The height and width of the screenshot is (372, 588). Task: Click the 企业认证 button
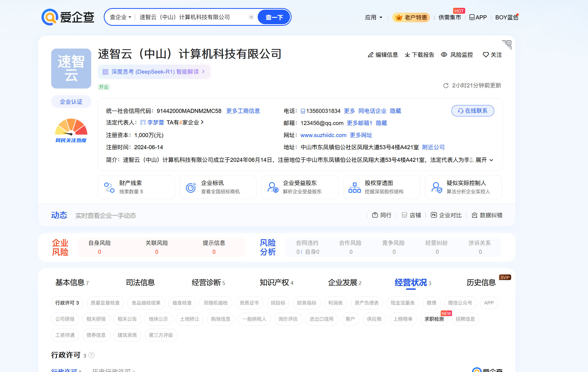click(71, 102)
